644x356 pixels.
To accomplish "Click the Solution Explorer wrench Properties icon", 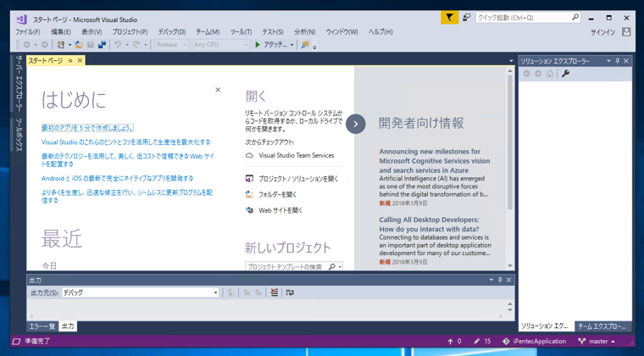I will (565, 74).
